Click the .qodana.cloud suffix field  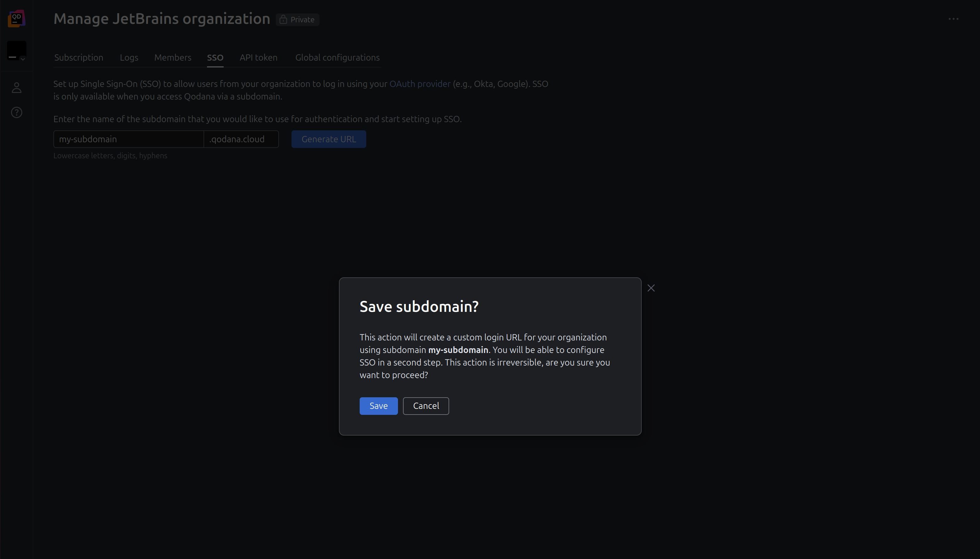pos(241,139)
